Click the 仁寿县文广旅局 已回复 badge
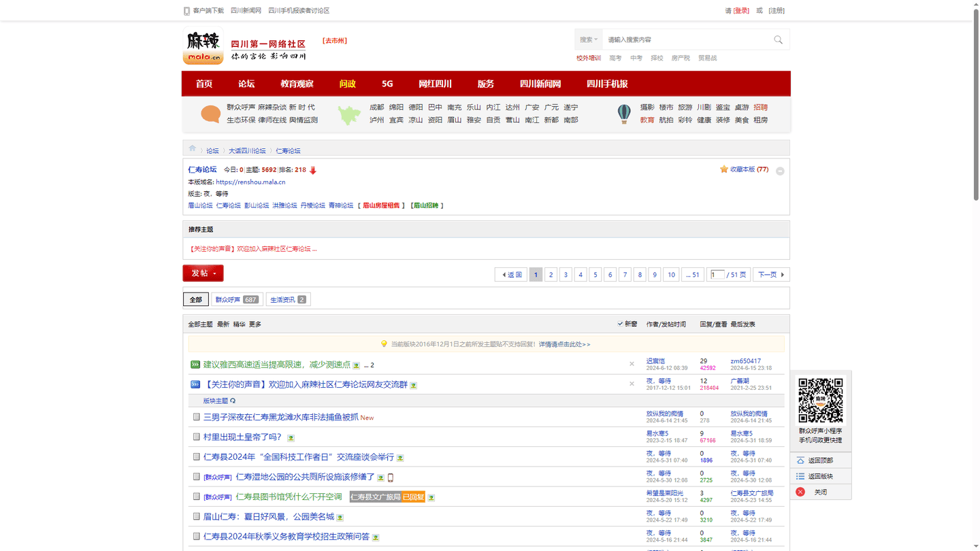The width and height of the screenshot is (980, 551). coord(387,497)
